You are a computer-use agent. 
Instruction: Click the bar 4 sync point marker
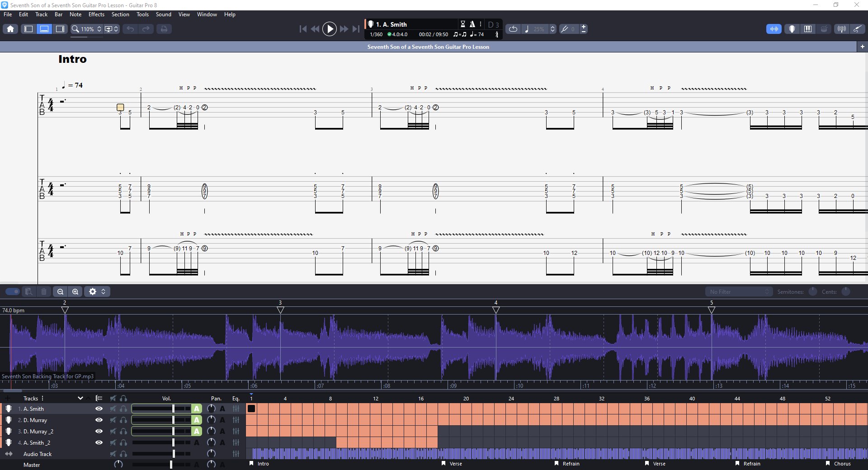click(496, 310)
